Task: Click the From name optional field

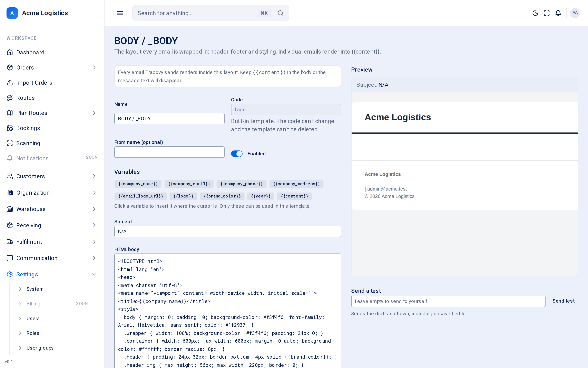Action: click(169, 152)
